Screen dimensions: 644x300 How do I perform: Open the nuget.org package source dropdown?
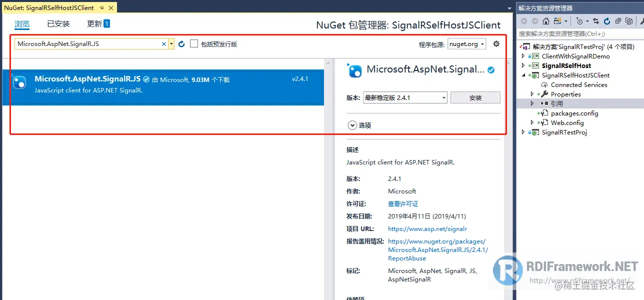[466, 43]
